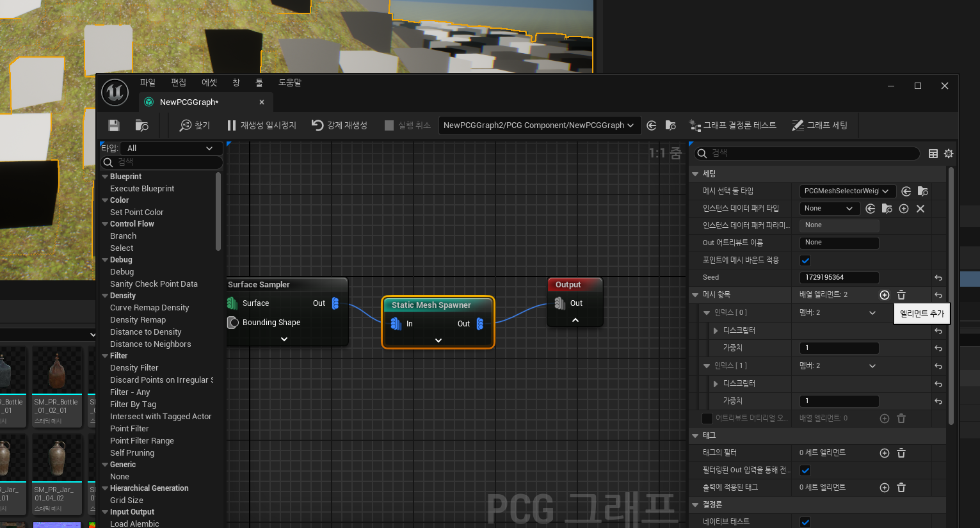Image resolution: width=980 pixels, height=528 pixels.
Task: Open the 타입 All filter dropdown
Action: [x=171, y=148]
